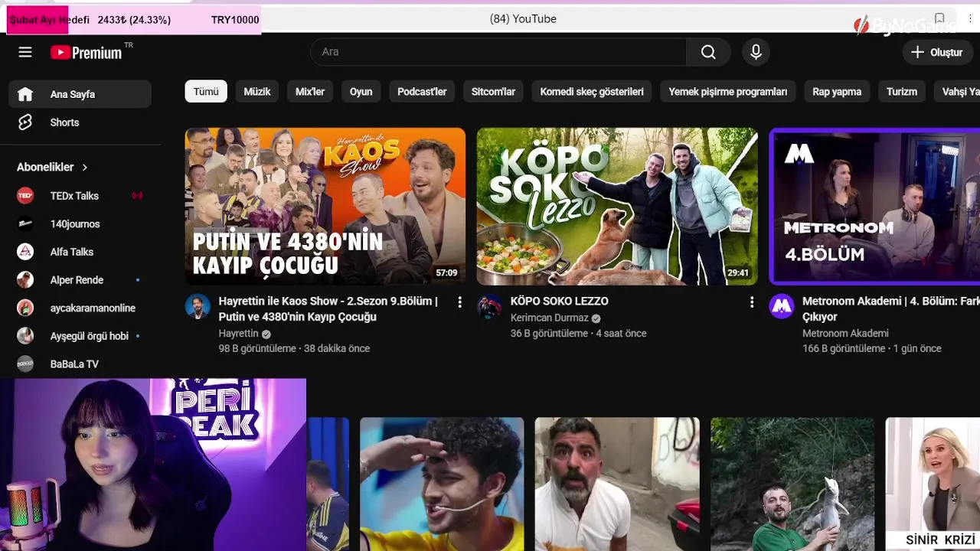
Task: Focus the Ara search field
Action: tap(498, 52)
